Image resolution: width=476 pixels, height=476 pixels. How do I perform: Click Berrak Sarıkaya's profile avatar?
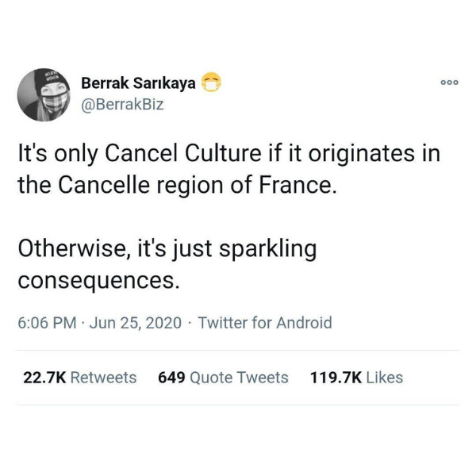44,94
